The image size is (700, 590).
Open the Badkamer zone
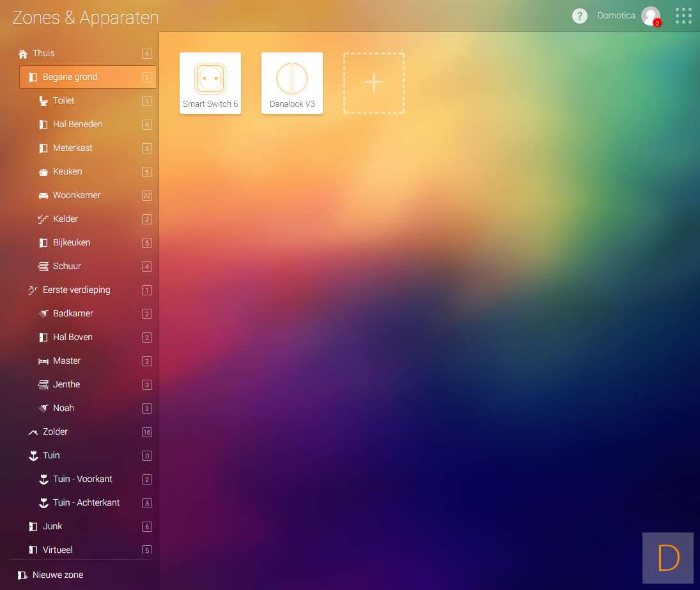point(73,314)
